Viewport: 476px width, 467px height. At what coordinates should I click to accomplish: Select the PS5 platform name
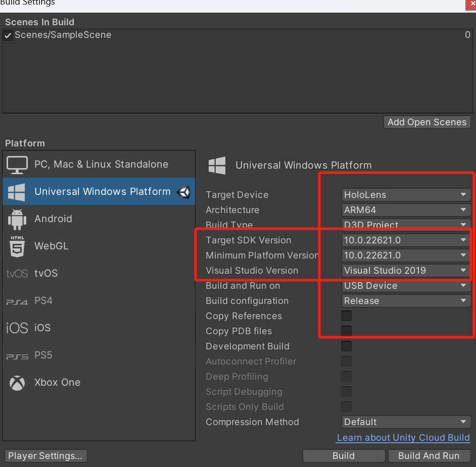pyautogui.click(x=43, y=355)
